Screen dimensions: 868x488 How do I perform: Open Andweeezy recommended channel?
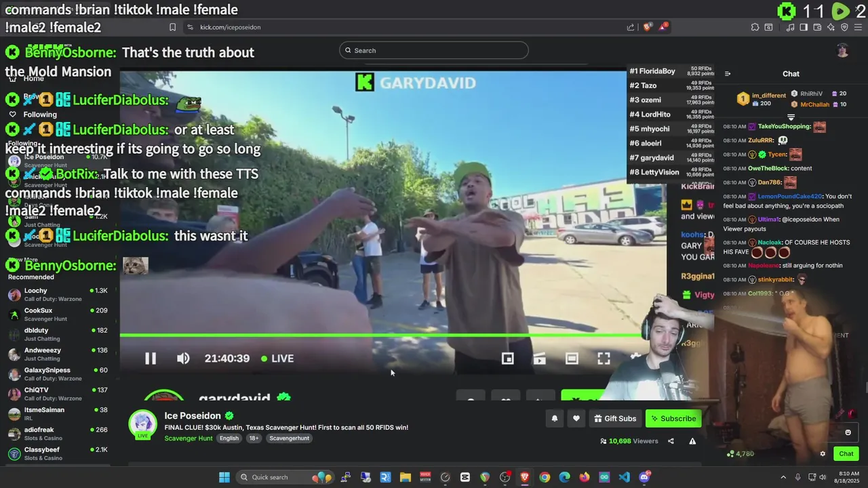[x=58, y=354]
